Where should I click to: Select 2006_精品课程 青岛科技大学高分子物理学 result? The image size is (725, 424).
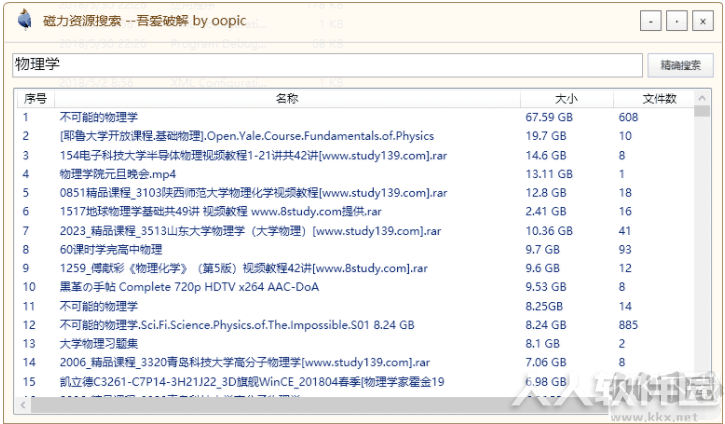[245, 363]
